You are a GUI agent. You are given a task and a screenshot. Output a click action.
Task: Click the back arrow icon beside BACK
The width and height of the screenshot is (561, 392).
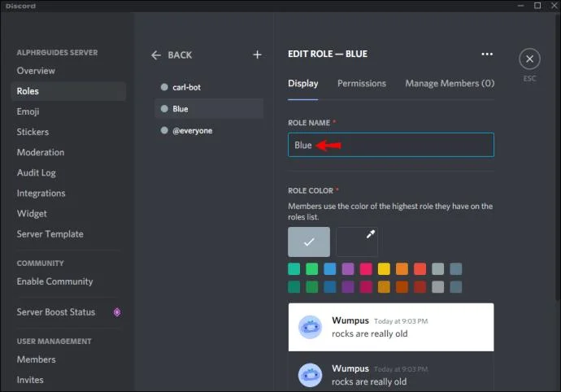[x=156, y=55]
